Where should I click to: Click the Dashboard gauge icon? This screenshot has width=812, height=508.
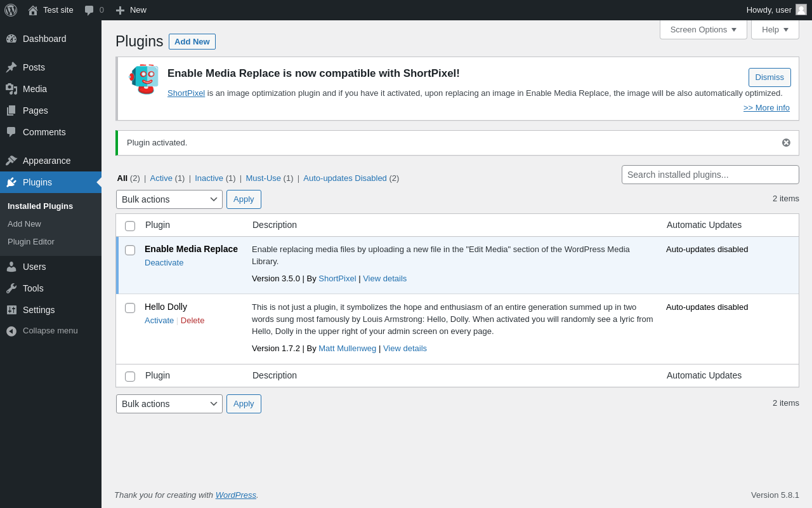[x=11, y=39]
